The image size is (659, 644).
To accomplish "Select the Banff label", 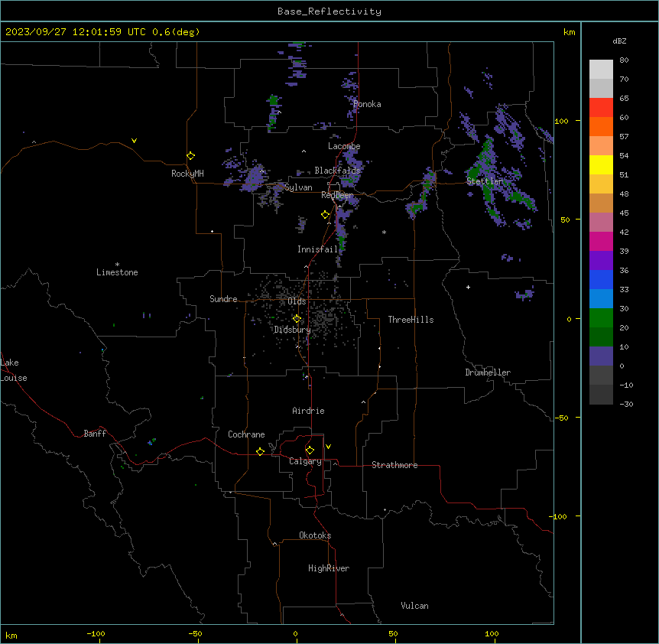I will (x=95, y=434).
